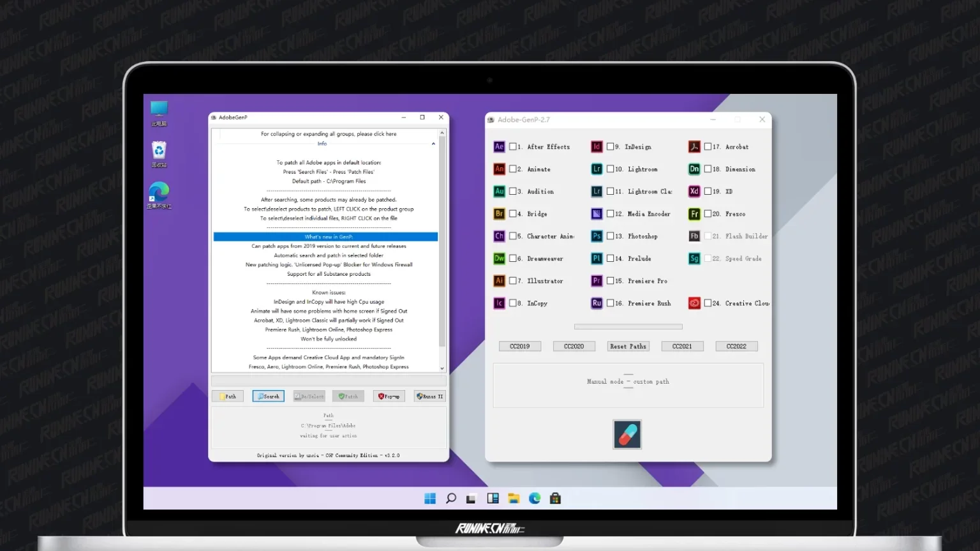The width and height of the screenshot is (980, 551).
Task: Tick the Creative Cloud checkbox
Action: 708,303
